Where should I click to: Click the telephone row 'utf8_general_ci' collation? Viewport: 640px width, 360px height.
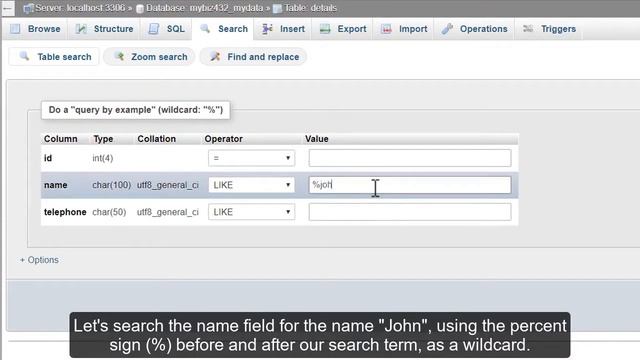[168, 212]
